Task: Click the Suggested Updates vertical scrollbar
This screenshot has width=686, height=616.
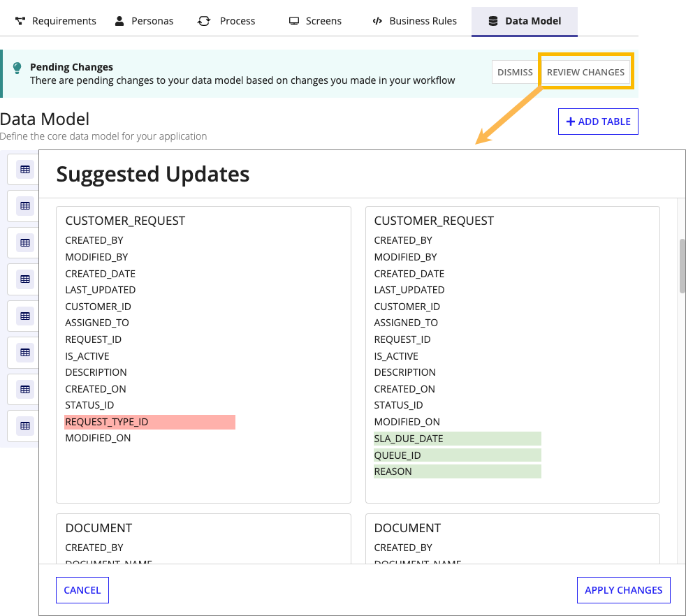Action: click(683, 265)
